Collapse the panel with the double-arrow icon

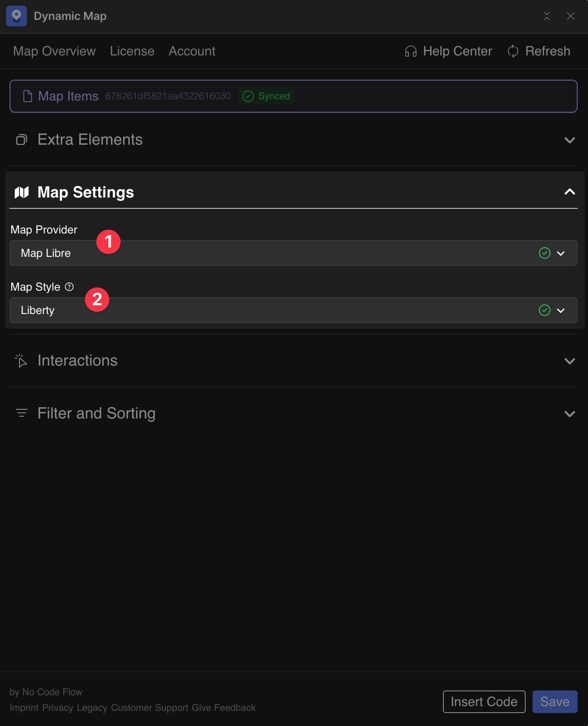pyautogui.click(x=547, y=16)
